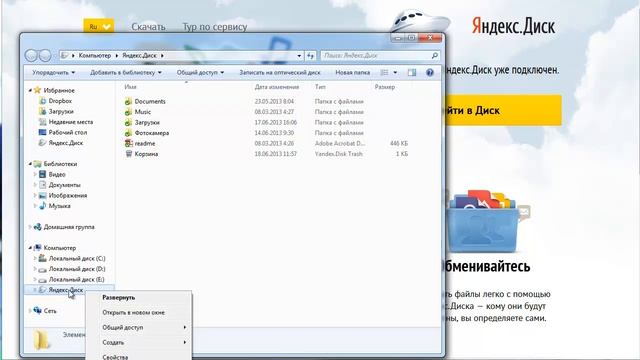Expand Локальный диск (D:) tree node
The image size is (640, 360).
pyautogui.click(x=35, y=269)
